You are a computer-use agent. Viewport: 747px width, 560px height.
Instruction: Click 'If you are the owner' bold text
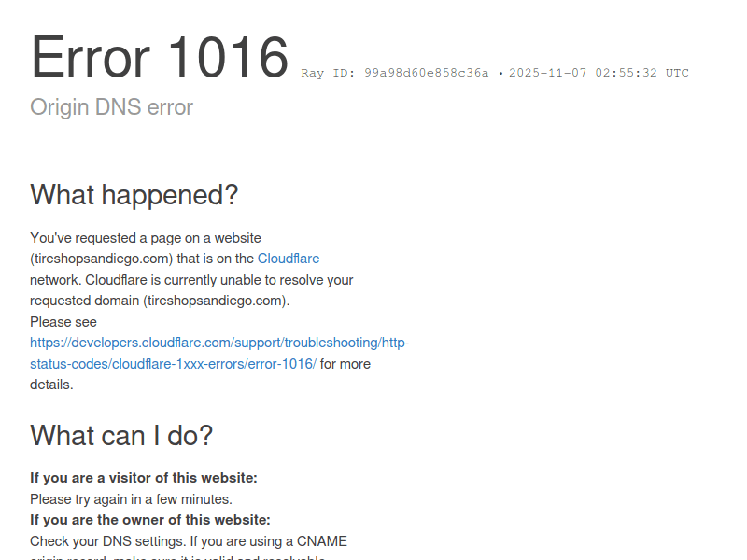pyautogui.click(x=150, y=520)
